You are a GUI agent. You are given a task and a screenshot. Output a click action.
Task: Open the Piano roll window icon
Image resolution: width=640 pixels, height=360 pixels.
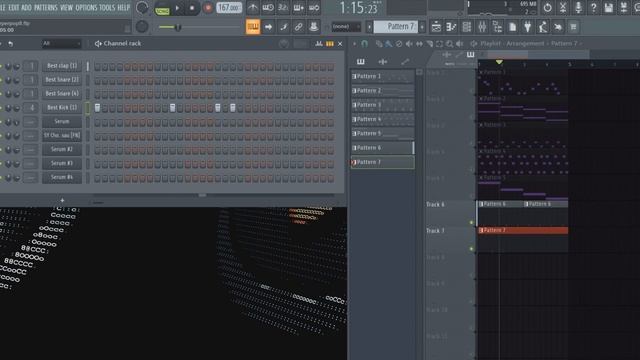[x=451, y=27]
